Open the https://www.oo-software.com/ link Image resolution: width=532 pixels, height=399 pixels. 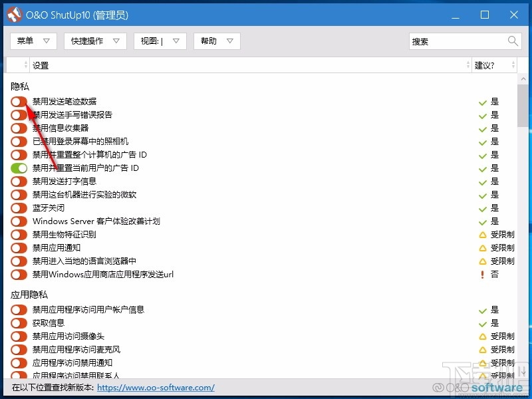click(x=156, y=387)
